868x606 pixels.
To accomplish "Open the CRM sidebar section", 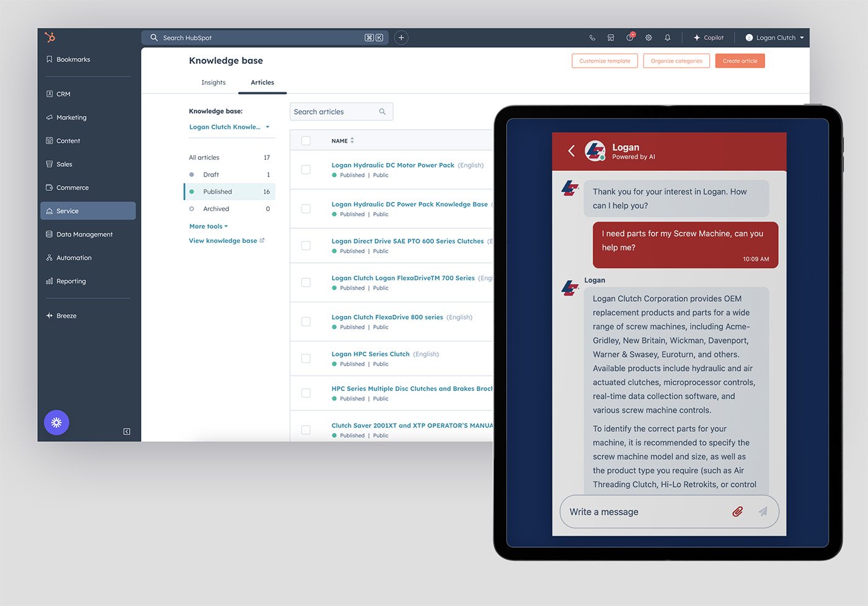I will (58, 94).
